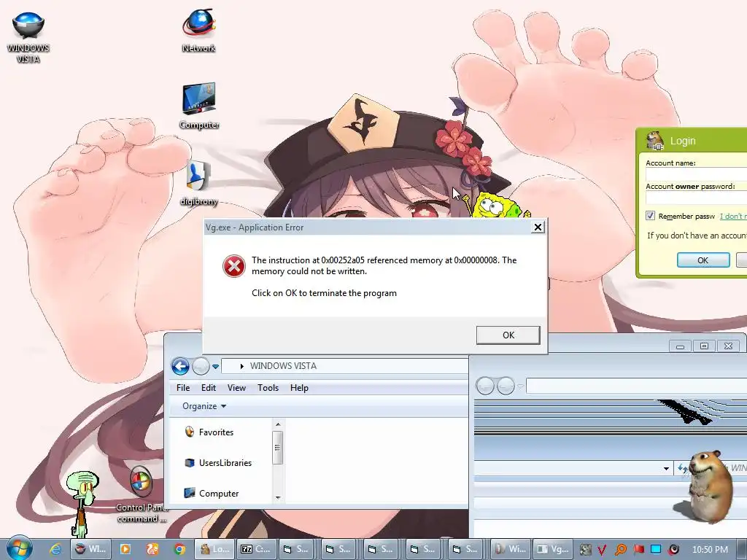Open the 'Wi...' taskbar button next to IE
Image resolution: width=747 pixels, height=560 pixels.
click(90, 549)
